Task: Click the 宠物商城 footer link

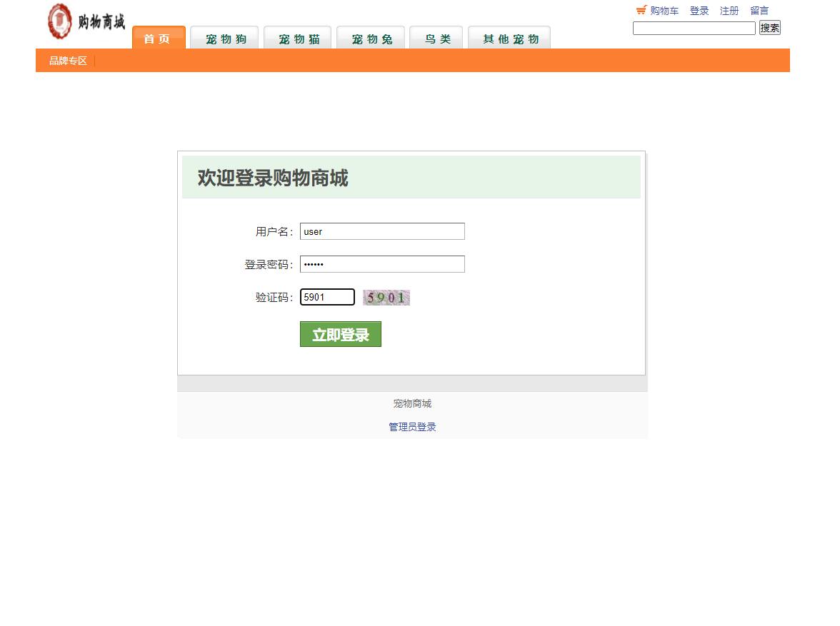Action: (411, 403)
